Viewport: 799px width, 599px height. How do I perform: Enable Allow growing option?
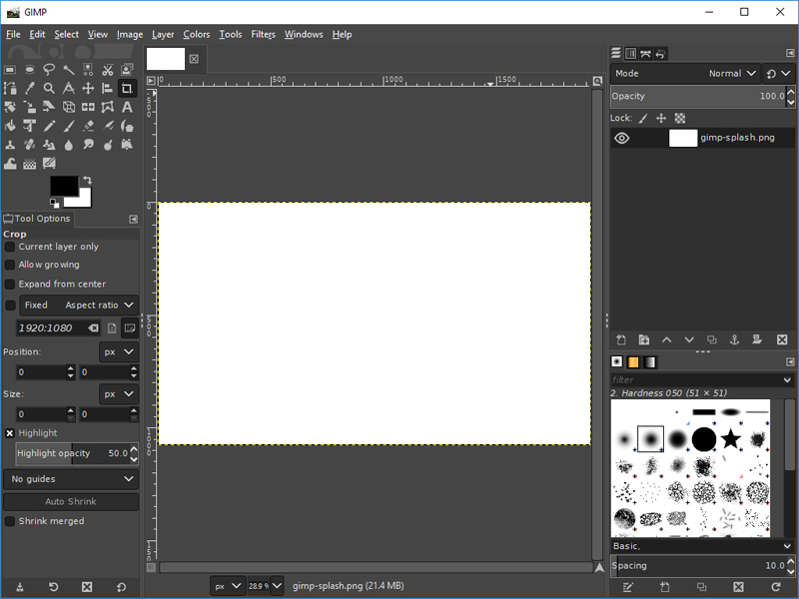pos(9,265)
